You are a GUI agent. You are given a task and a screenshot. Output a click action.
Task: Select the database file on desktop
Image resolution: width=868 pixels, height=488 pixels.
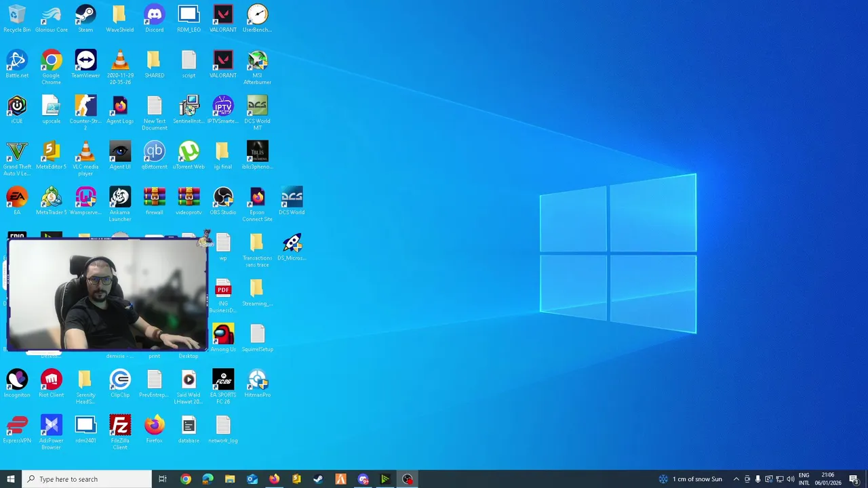[x=189, y=428]
